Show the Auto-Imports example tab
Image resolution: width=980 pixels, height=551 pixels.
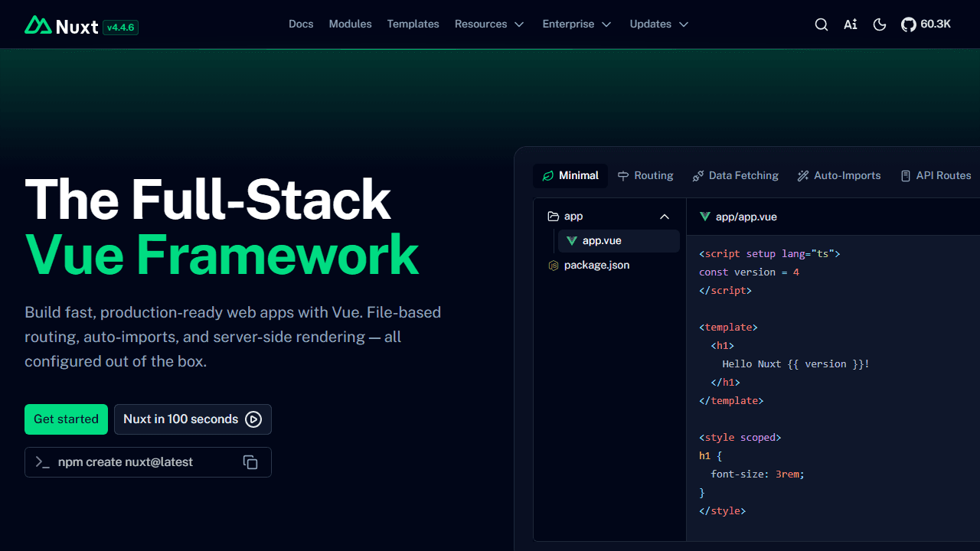839,176
